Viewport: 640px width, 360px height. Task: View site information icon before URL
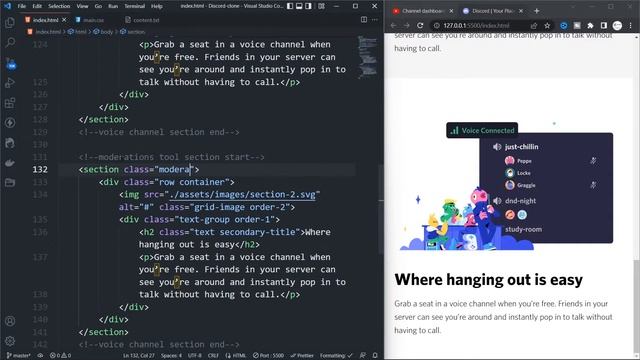436,25
